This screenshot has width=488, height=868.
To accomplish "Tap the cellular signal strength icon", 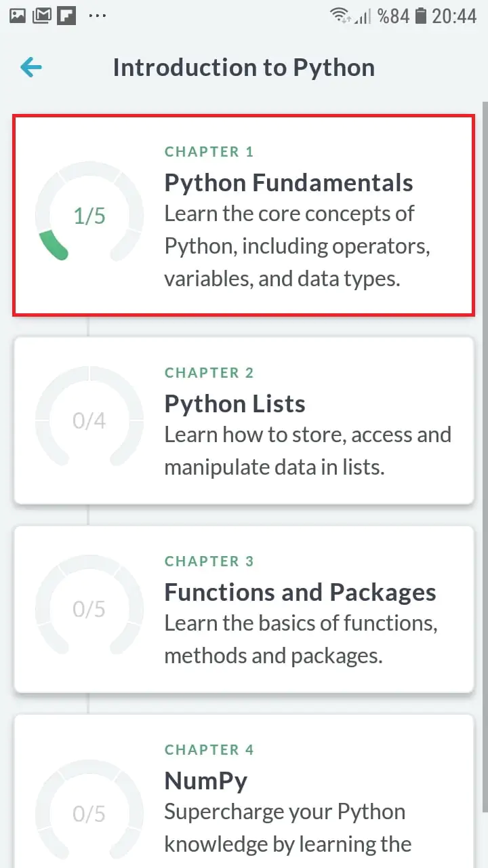I will point(363,16).
